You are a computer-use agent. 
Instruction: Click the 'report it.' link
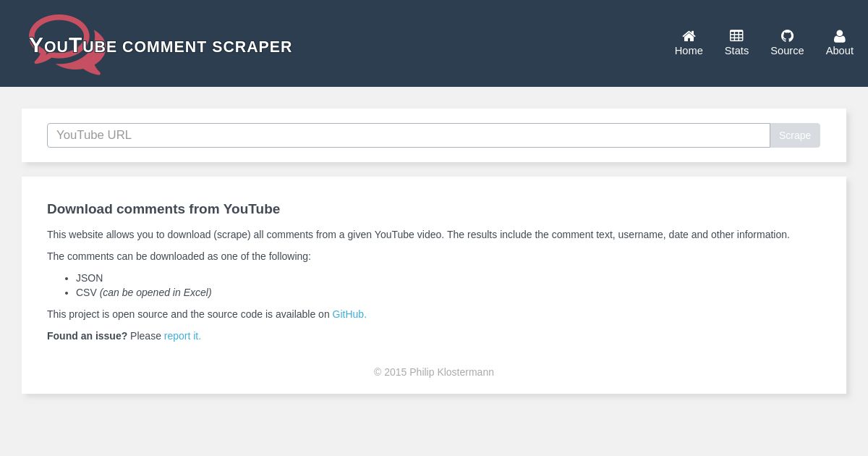pos(182,336)
